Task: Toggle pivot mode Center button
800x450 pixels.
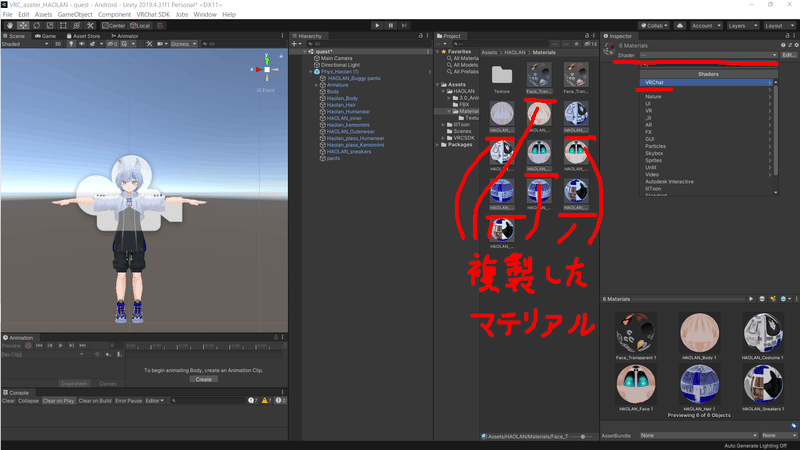Action: pyautogui.click(x=113, y=26)
